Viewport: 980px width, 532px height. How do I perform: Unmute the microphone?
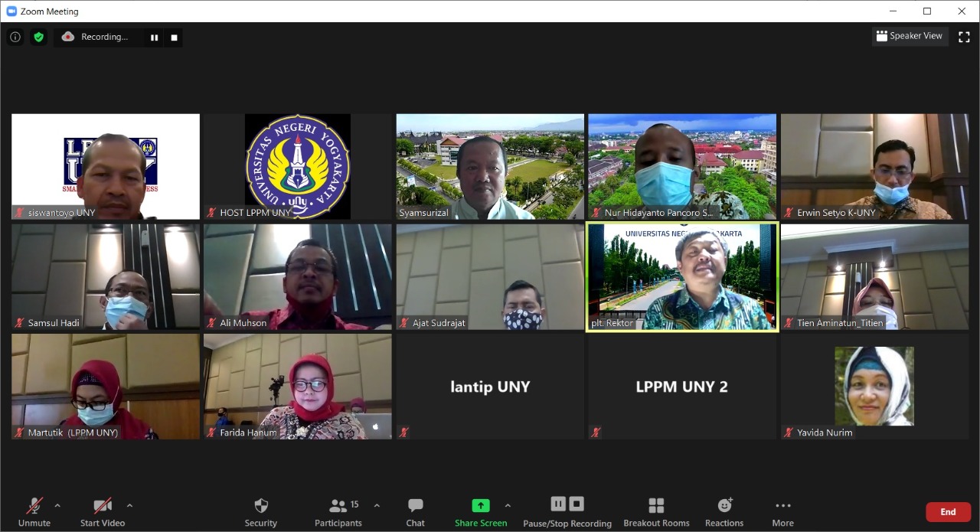(34, 511)
